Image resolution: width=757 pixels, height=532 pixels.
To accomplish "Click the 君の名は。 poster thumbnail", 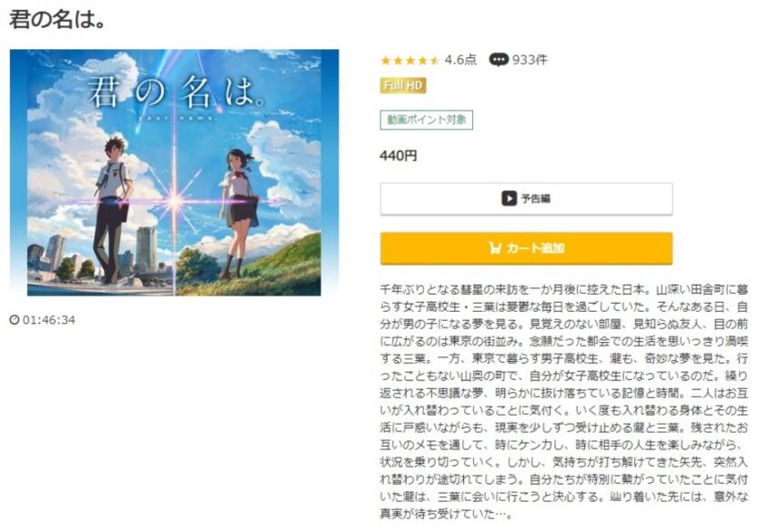I will coord(175,173).
